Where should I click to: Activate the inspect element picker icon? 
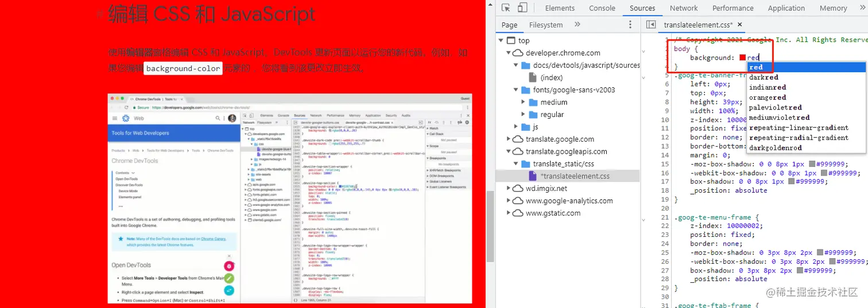click(x=506, y=7)
